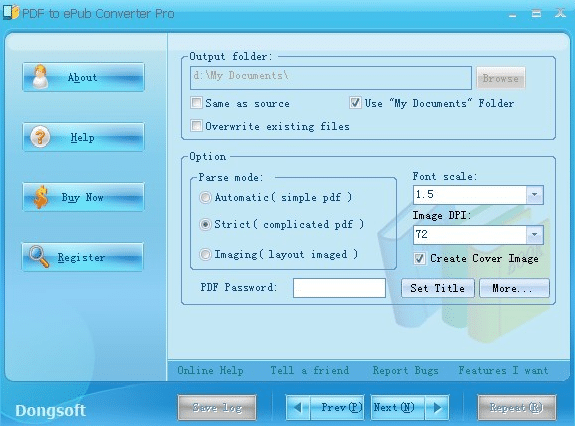Click the magnifying glass Register icon
This screenshot has height=426, width=575.
(x=39, y=256)
